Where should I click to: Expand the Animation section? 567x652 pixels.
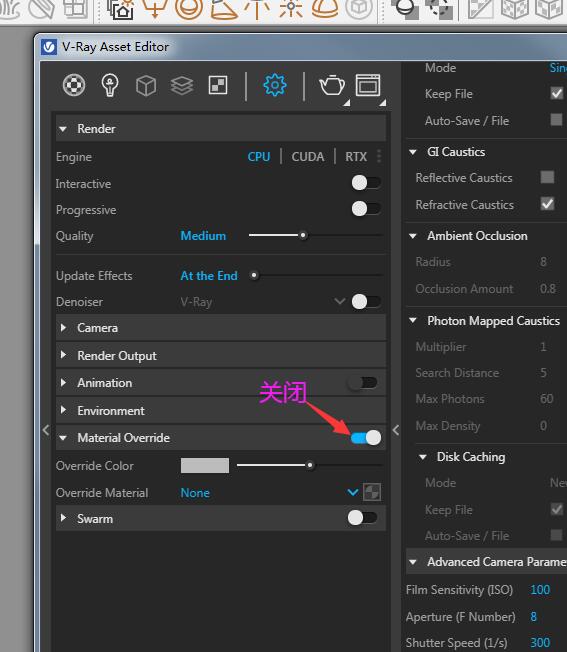point(63,382)
